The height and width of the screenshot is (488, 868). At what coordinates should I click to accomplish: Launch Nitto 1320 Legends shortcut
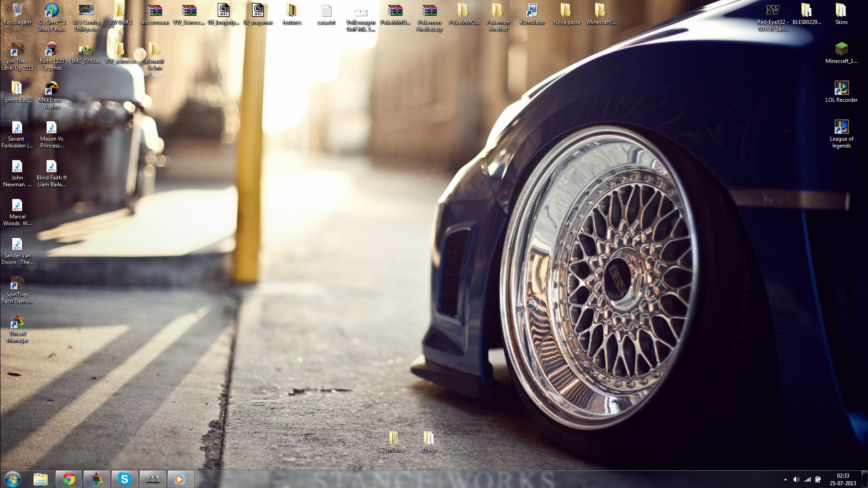pyautogui.click(x=52, y=56)
